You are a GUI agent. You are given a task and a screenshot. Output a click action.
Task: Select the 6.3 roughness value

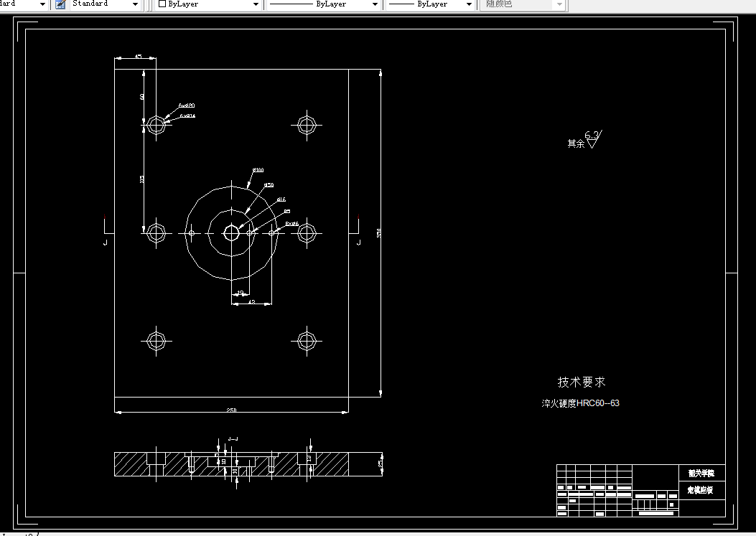(x=592, y=135)
